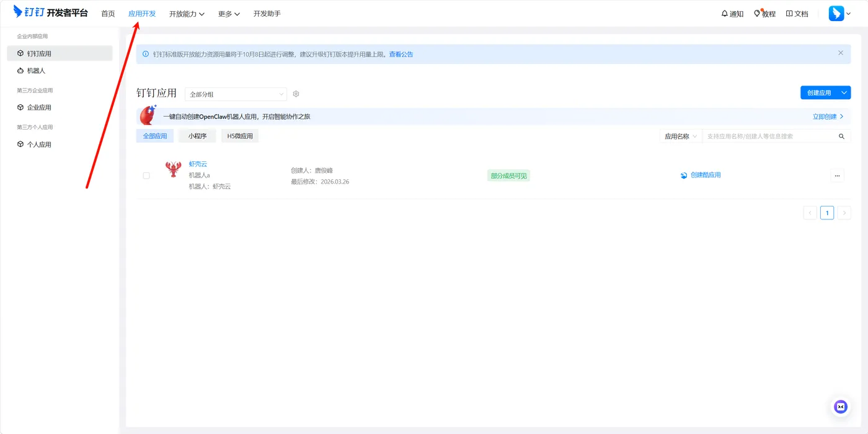Screen dimensions: 868x434
Task: Go to previous page arrow
Action: point(810,213)
